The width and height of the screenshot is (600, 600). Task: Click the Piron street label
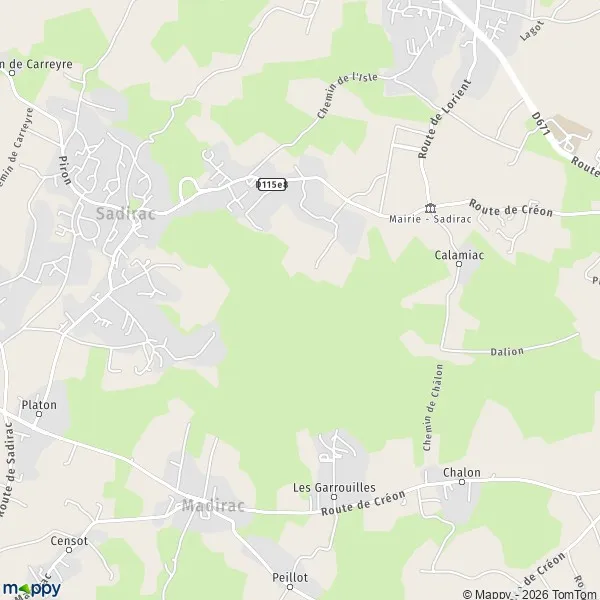click(x=65, y=170)
